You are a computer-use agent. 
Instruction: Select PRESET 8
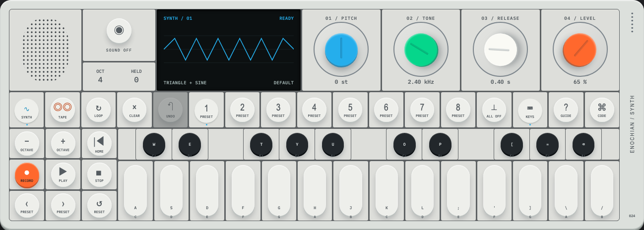pyautogui.click(x=458, y=110)
